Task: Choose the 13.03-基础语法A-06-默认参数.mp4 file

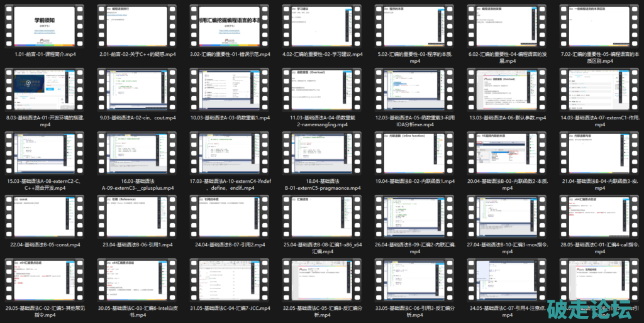Action: [x=507, y=89]
